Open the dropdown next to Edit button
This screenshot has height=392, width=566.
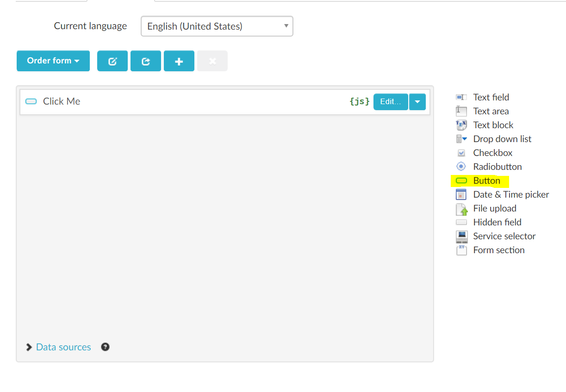pyautogui.click(x=417, y=101)
